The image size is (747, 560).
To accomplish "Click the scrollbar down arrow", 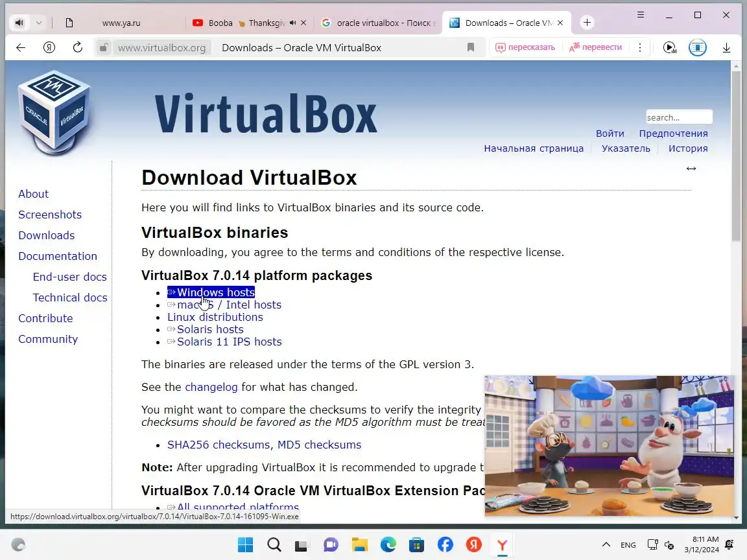I will [x=736, y=518].
